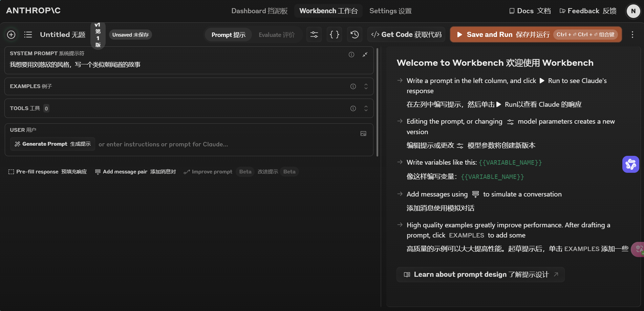Screen dimensions: 644x311
Task: Open the Settings tab
Action: click(390, 11)
